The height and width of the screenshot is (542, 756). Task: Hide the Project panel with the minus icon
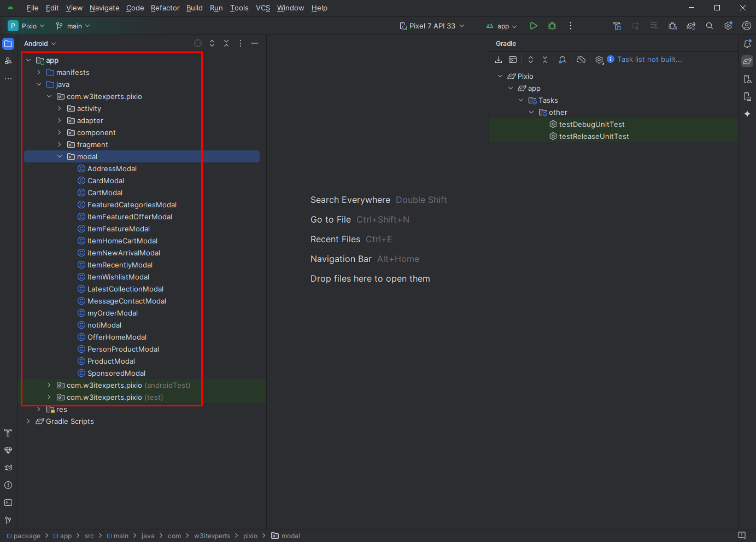(255, 43)
